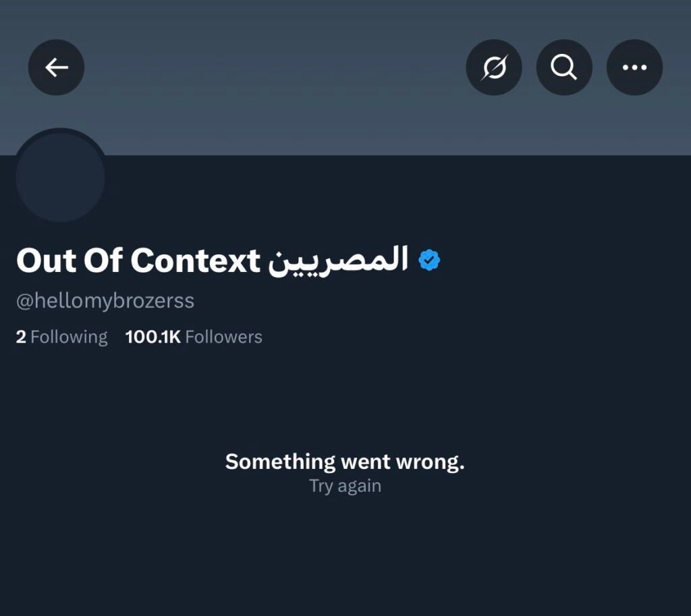Click the word 'Out' in profile name
Screen dimensions: 691x616
pos(45,260)
